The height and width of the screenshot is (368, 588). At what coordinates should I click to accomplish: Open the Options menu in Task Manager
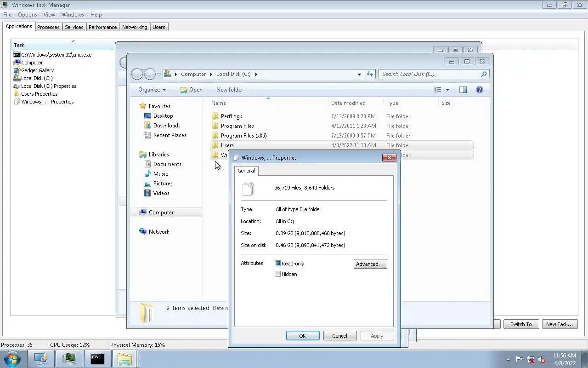28,15
